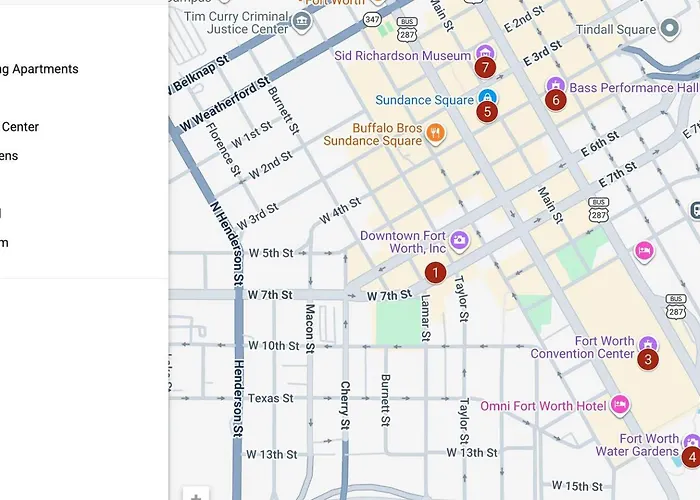The height and width of the screenshot is (500, 700).
Task: Click the Florence St street label
Action: [x=223, y=150]
